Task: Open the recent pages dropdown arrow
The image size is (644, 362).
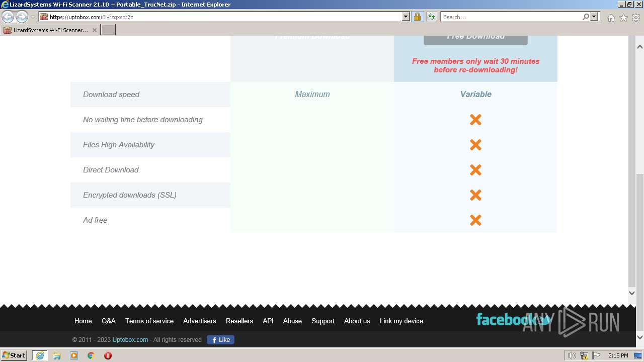Action: pyautogui.click(x=33, y=17)
